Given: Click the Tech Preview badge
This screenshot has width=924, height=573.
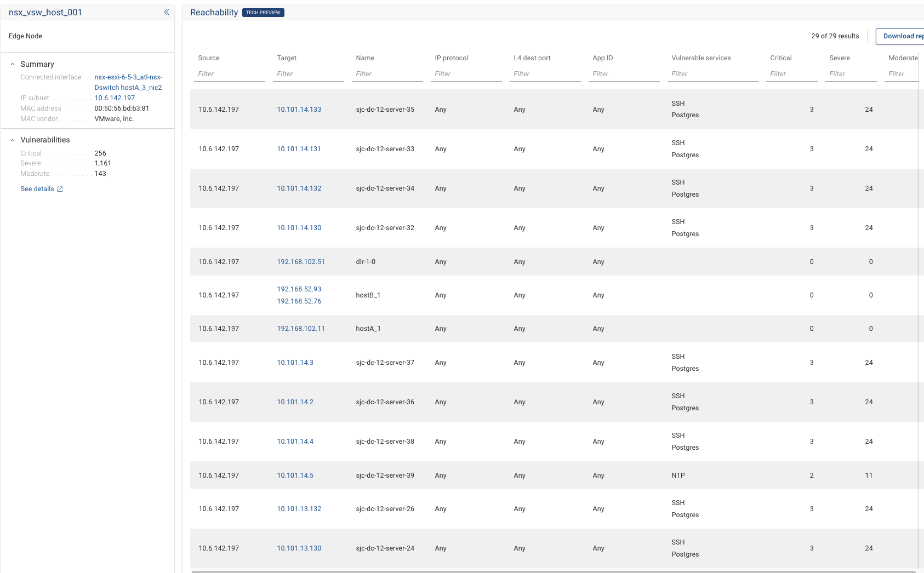Looking at the screenshot, I should [263, 13].
